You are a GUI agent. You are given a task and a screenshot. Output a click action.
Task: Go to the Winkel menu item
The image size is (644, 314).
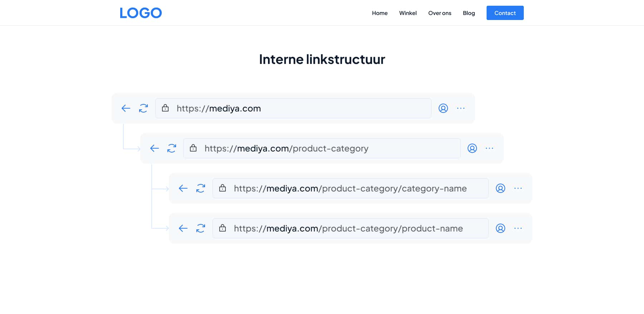click(x=408, y=13)
